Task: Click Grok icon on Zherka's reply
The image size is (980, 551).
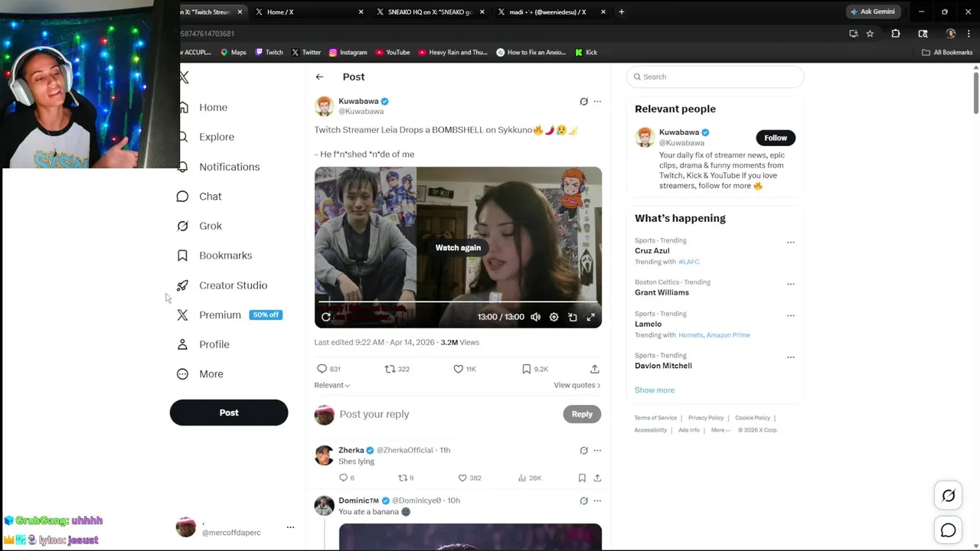Action: pyautogui.click(x=583, y=450)
